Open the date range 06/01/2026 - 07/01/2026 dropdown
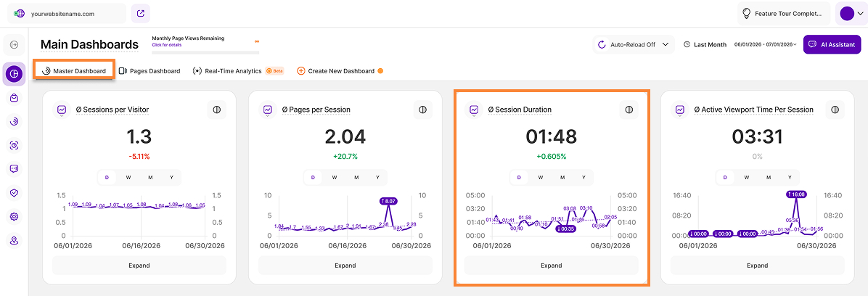 [765, 44]
